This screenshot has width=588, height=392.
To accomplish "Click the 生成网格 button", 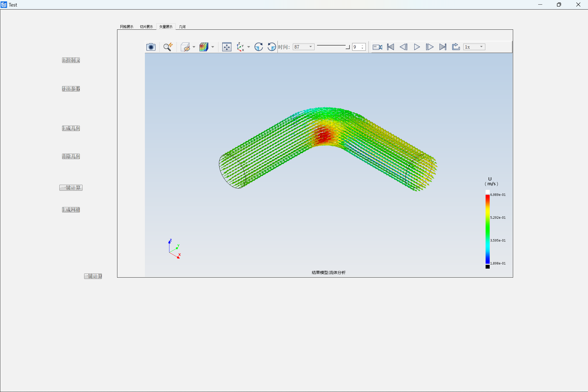I will [71, 210].
